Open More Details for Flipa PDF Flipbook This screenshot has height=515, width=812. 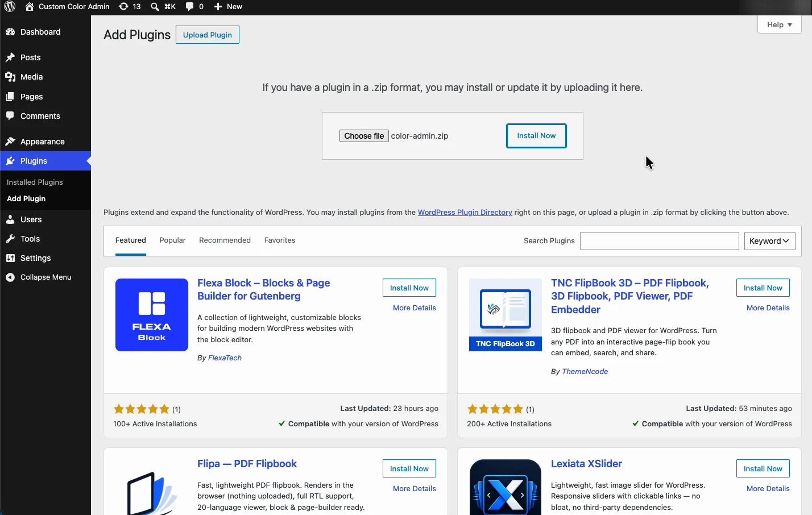415,488
